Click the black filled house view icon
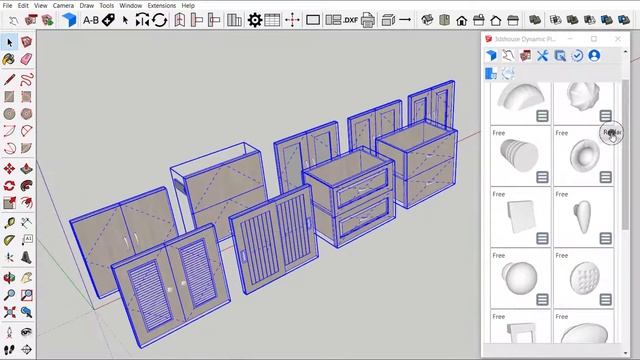This screenshot has height=360, width=640. [462, 20]
